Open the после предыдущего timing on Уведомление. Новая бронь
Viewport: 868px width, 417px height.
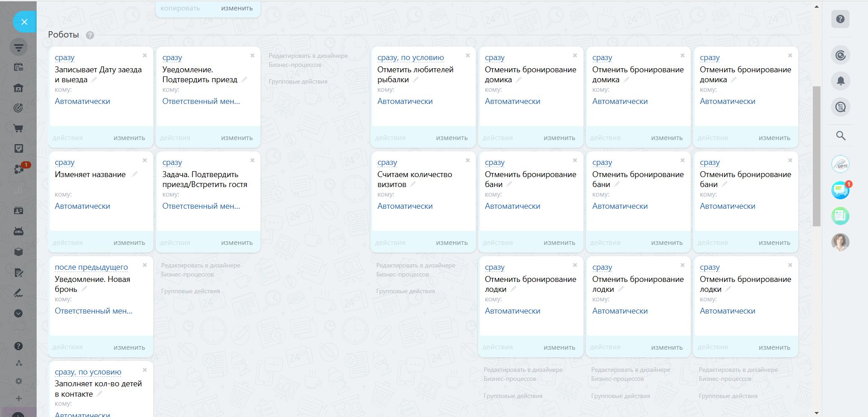[91, 267]
